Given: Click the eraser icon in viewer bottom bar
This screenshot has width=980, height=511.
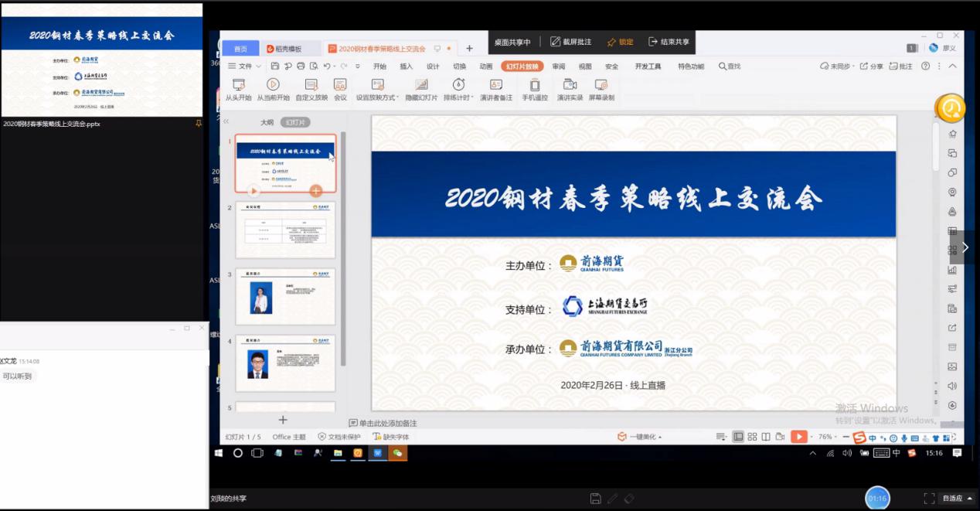Looking at the screenshot, I should point(629,499).
